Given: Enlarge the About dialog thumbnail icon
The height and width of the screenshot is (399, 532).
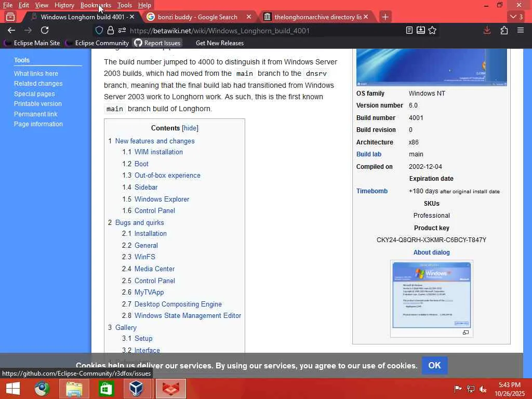Looking at the screenshot, I should click(466, 332).
